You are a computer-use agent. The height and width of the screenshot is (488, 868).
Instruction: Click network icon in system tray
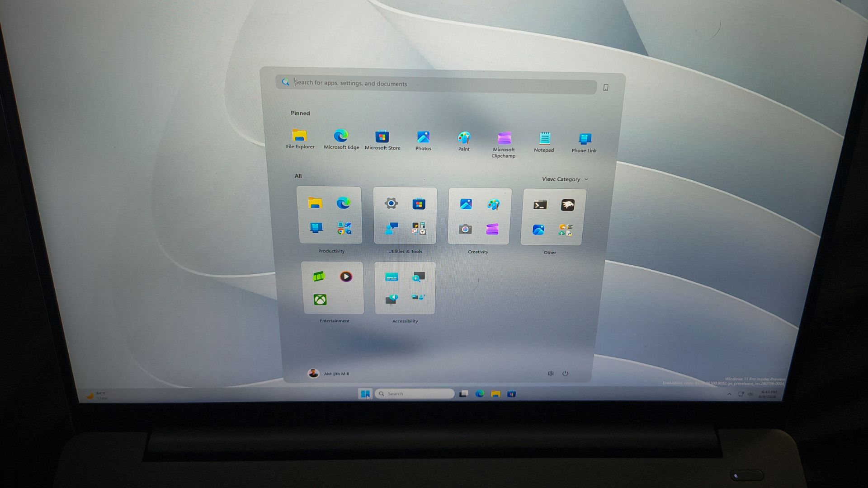741,394
